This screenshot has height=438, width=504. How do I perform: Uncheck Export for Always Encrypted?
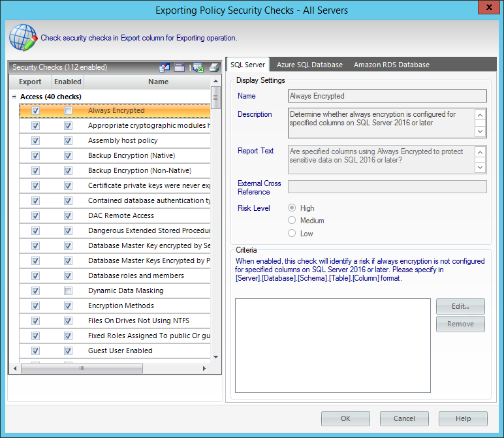click(x=35, y=111)
